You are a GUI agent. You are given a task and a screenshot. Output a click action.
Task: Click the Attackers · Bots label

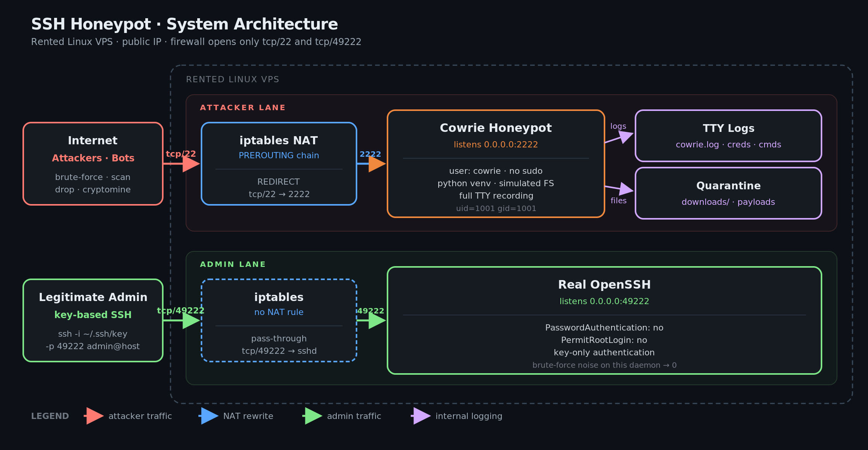point(93,158)
